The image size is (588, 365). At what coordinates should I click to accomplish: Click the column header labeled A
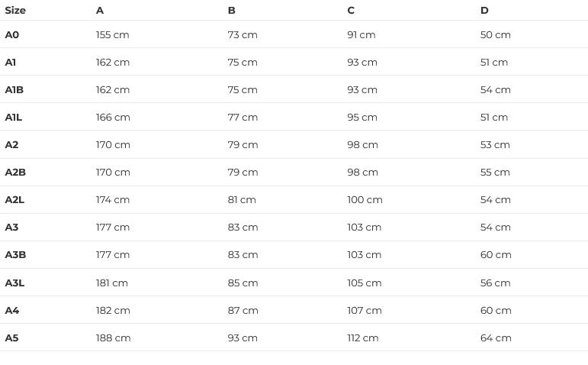(100, 11)
